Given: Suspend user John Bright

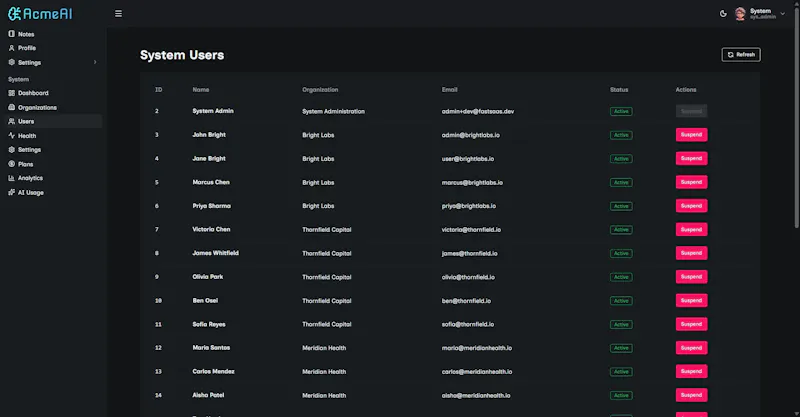Looking at the screenshot, I should click(691, 135).
